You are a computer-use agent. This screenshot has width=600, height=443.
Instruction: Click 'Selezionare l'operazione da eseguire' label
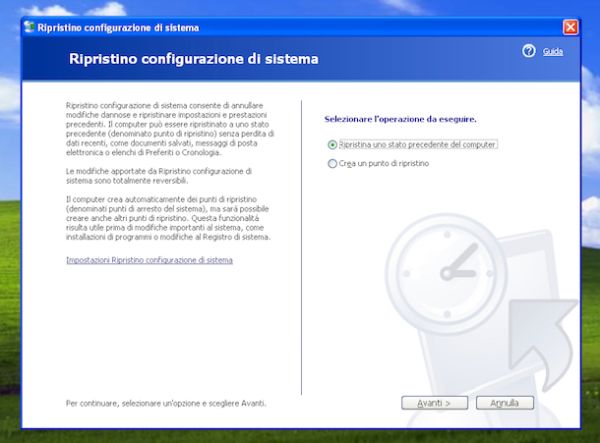(x=400, y=119)
